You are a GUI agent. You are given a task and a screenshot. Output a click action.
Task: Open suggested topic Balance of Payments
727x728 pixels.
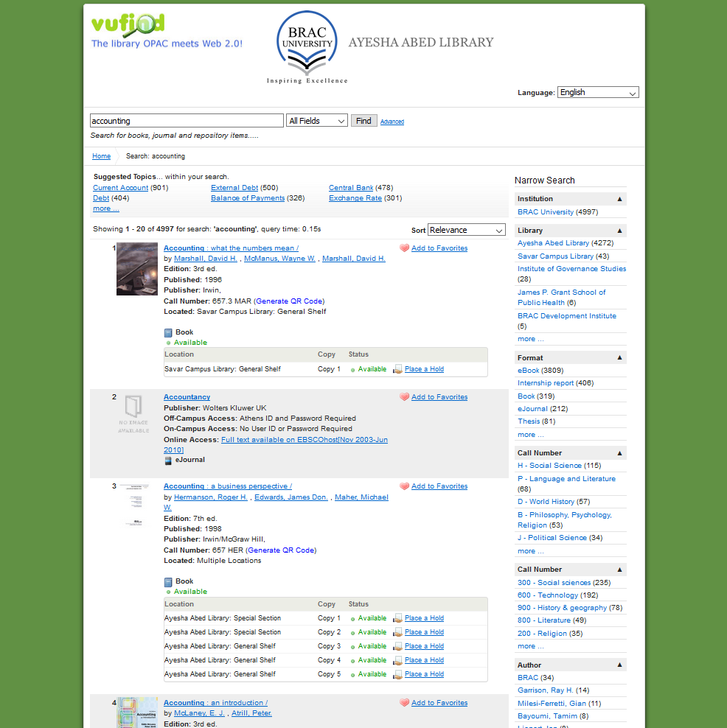tap(248, 197)
